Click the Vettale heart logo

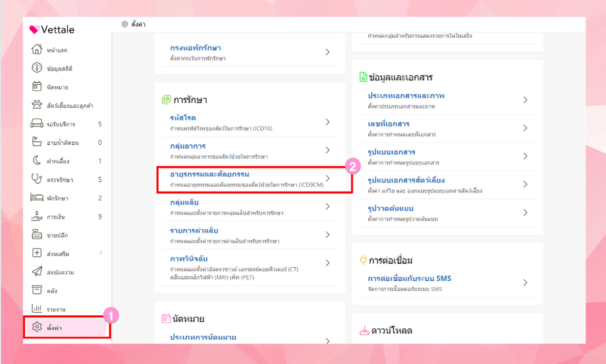click(34, 30)
